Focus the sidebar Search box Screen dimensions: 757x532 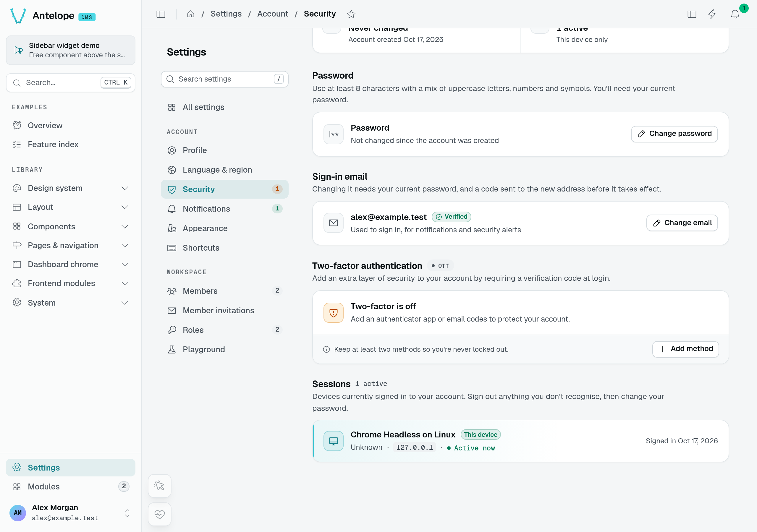click(71, 83)
